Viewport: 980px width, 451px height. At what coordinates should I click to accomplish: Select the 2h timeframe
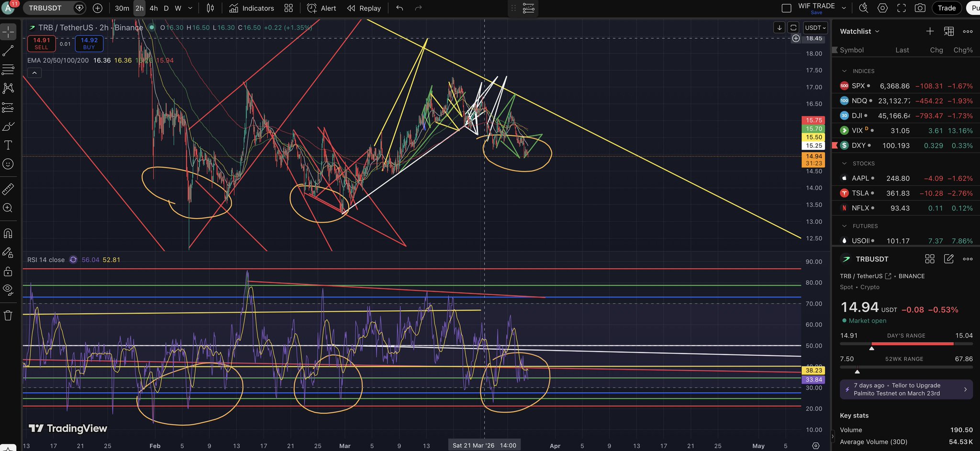pos(139,8)
